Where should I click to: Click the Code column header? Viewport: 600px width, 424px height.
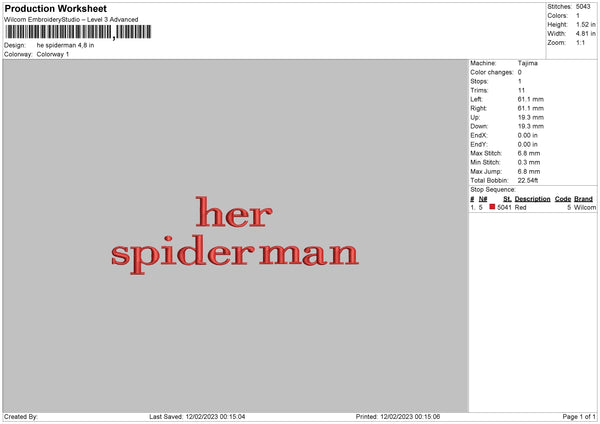pos(562,199)
